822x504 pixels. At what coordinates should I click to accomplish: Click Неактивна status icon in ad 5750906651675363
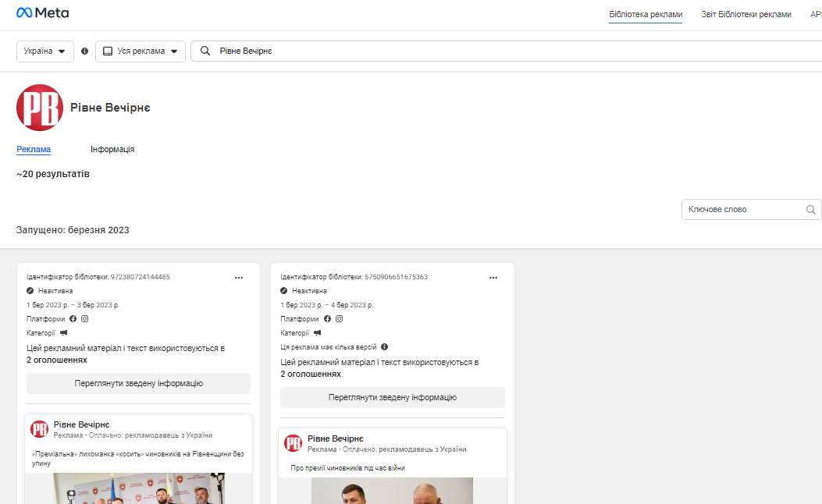point(284,291)
